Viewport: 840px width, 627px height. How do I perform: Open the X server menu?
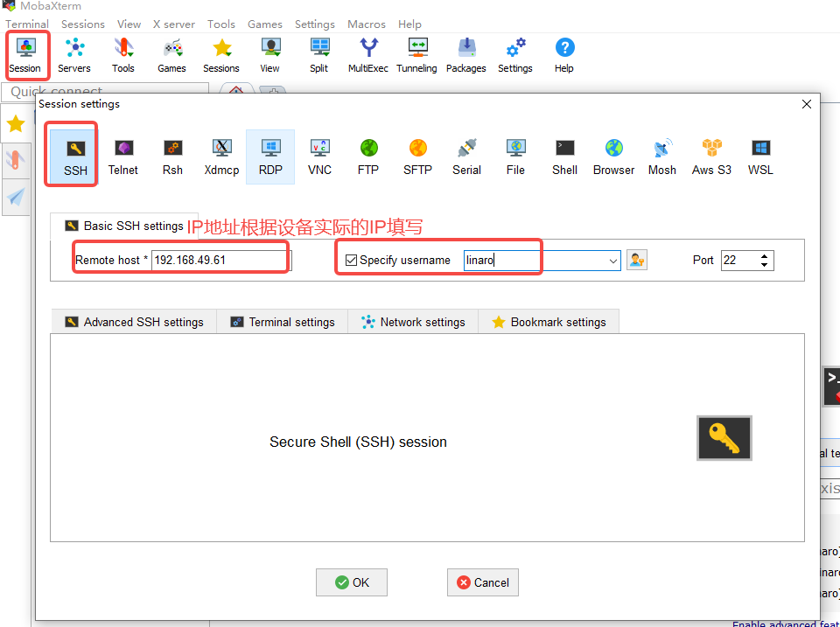(173, 24)
